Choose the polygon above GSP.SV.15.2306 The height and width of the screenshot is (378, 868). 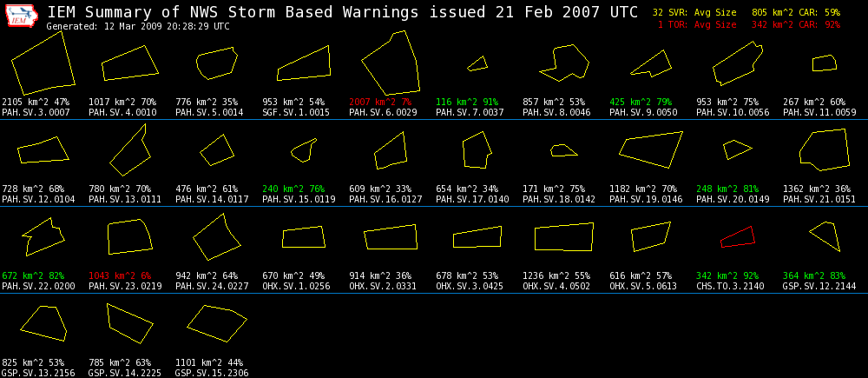click(217, 323)
